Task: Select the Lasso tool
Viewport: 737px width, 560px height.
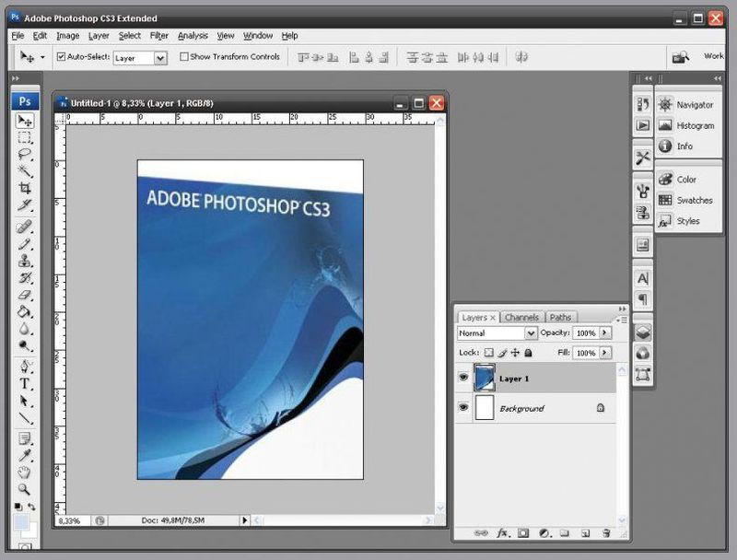Action: 25,155
